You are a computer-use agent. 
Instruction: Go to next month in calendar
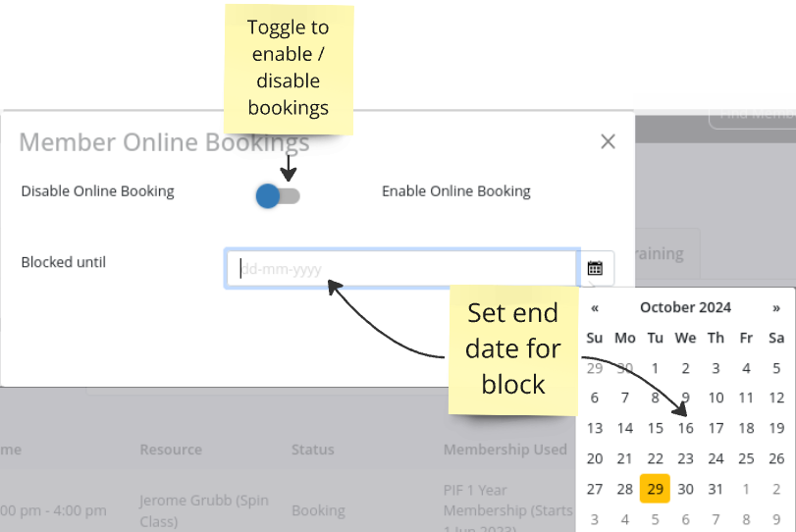(776, 307)
